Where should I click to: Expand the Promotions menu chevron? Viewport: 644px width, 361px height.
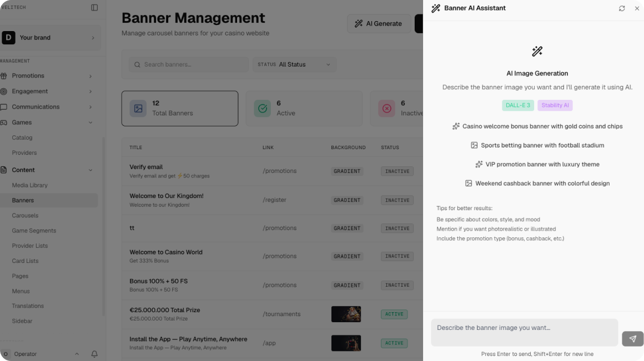pos(90,77)
